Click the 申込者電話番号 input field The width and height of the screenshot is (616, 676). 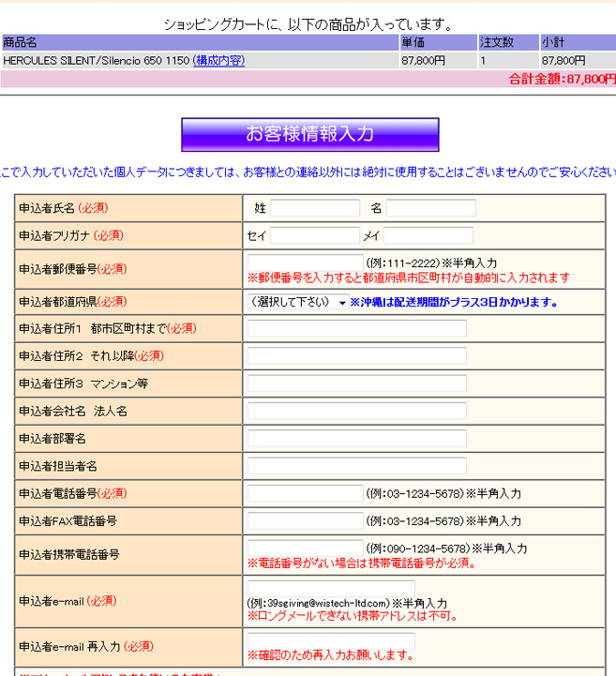pos(306,493)
